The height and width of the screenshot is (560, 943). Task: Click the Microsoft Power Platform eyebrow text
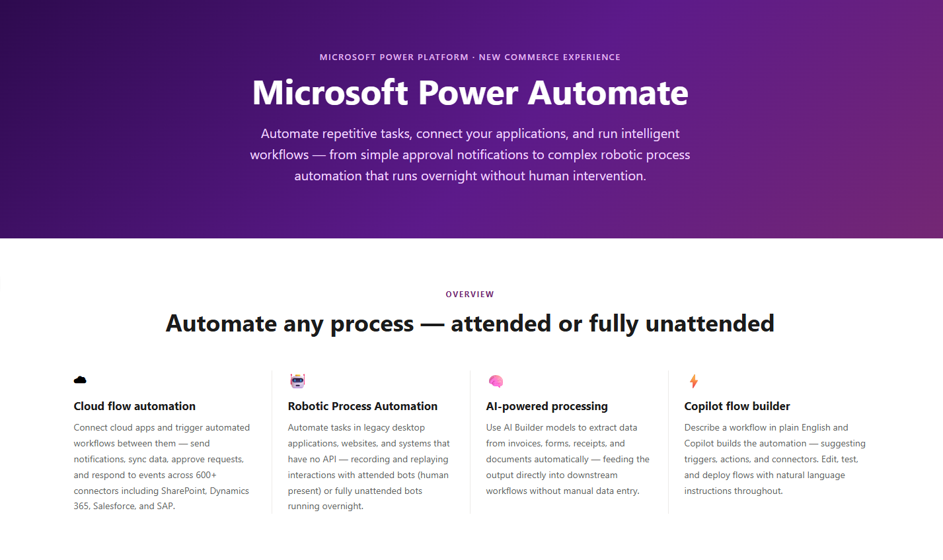click(394, 57)
